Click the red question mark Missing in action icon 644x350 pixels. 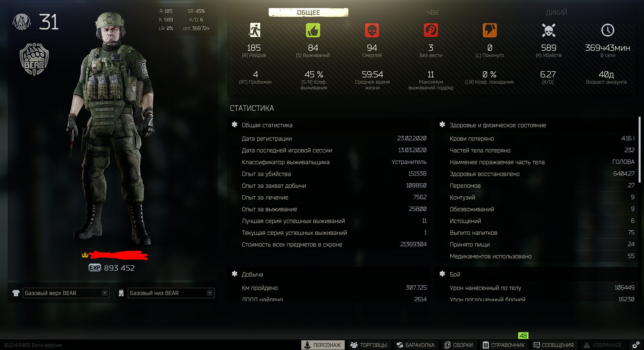click(431, 30)
